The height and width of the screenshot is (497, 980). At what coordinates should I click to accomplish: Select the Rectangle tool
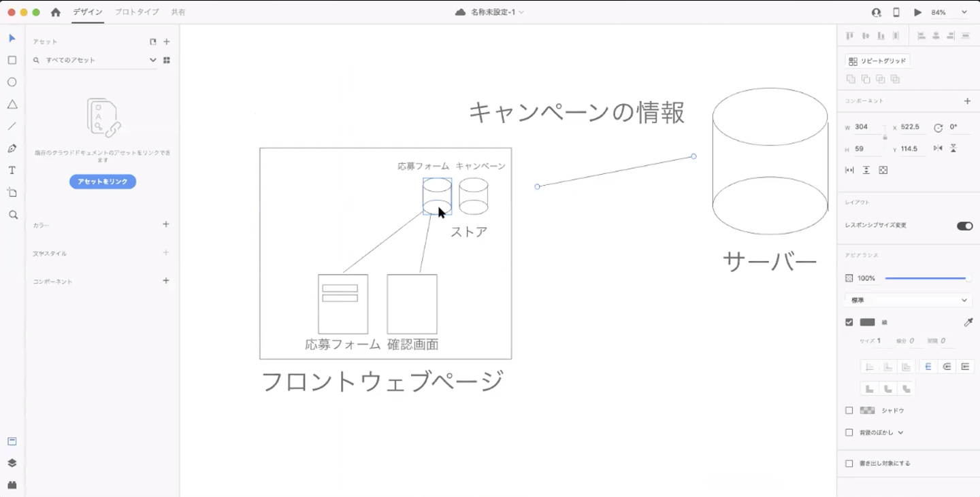tap(12, 60)
